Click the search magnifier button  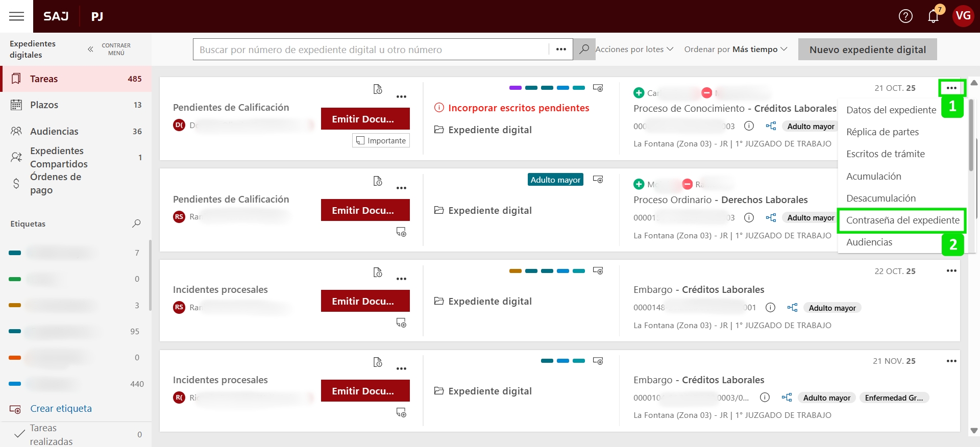pos(584,49)
